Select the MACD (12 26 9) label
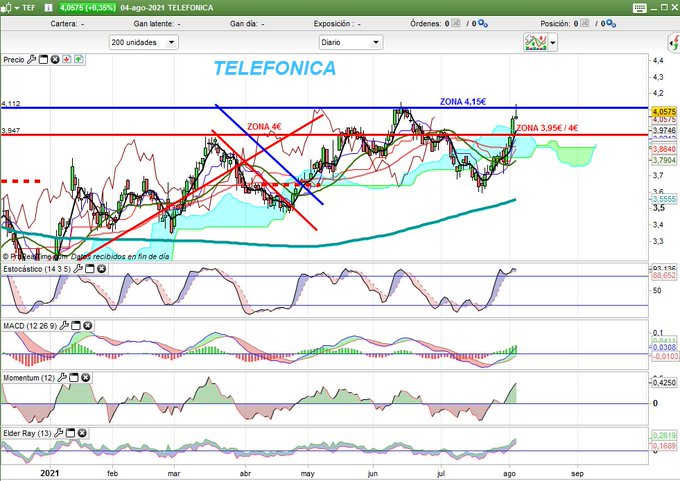The height and width of the screenshot is (481, 680). [x=30, y=326]
